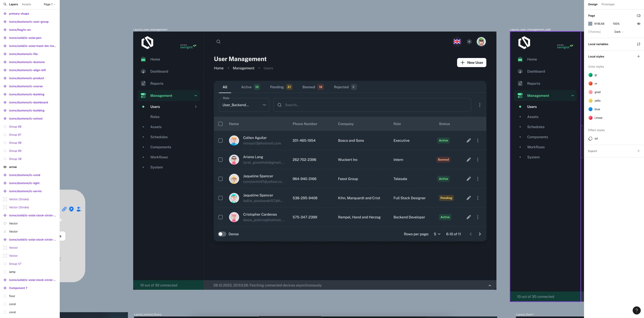
Task: Open more options for Ariana Lang row
Action: tap(478, 160)
